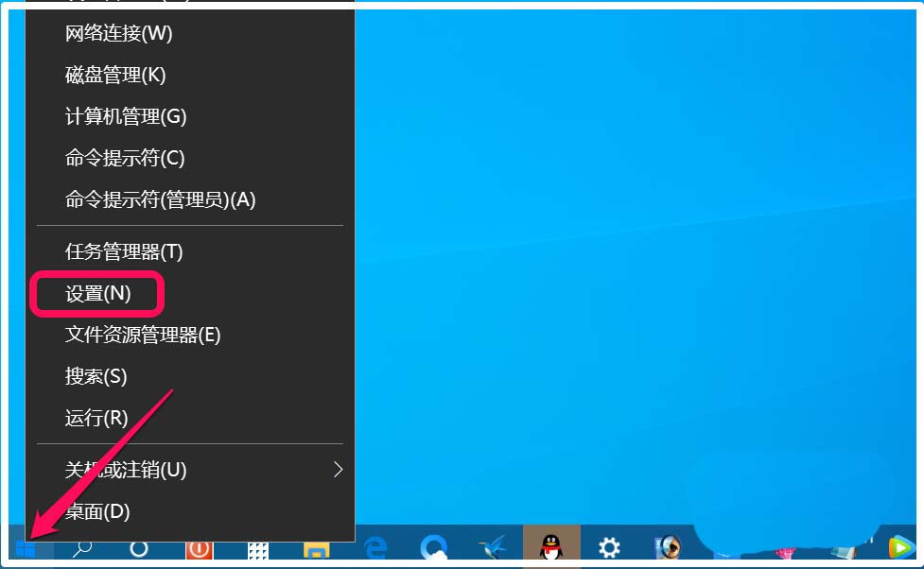Open Windows Settings via the gear icon
This screenshot has height=569, width=924.
(608, 548)
